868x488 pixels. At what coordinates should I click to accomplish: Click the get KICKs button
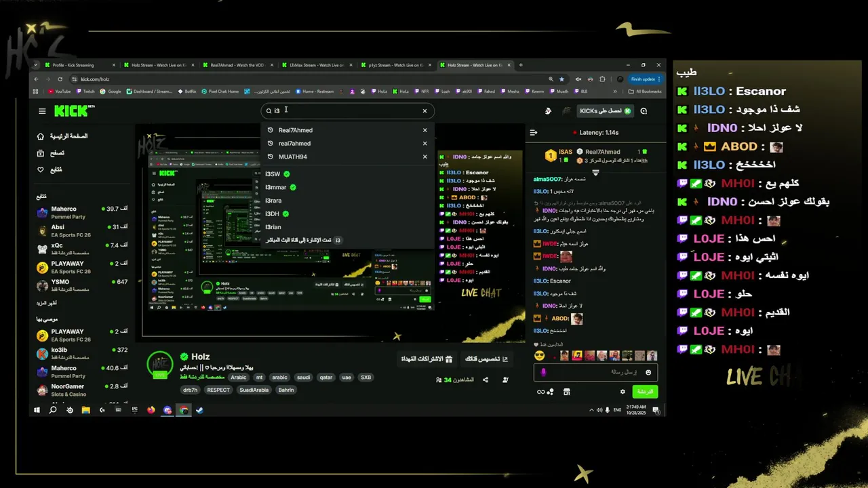coord(605,110)
